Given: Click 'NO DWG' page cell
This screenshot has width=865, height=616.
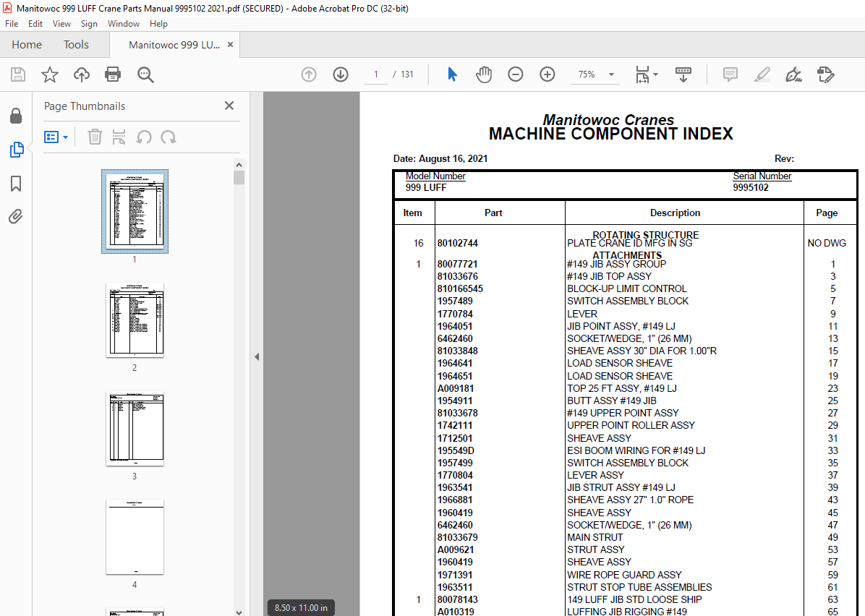Looking at the screenshot, I should click(x=827, y=243).
